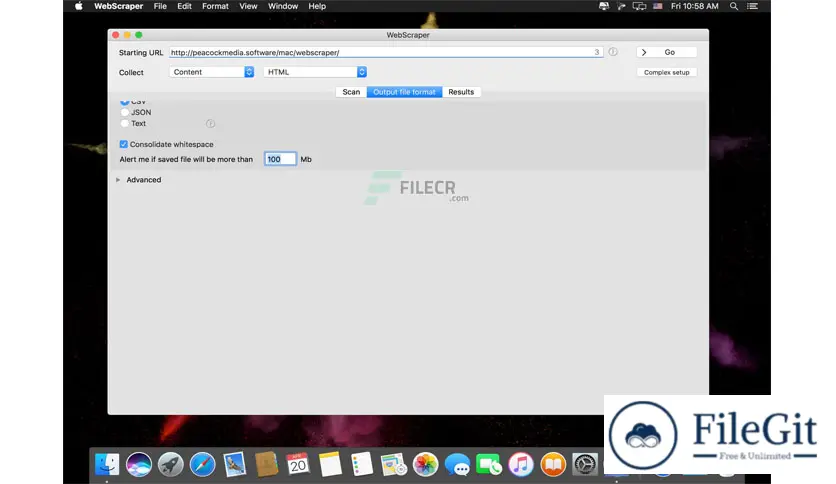The image size is (836, 484).
Task: Click the 'Starting URL' label
Action: 141,53
